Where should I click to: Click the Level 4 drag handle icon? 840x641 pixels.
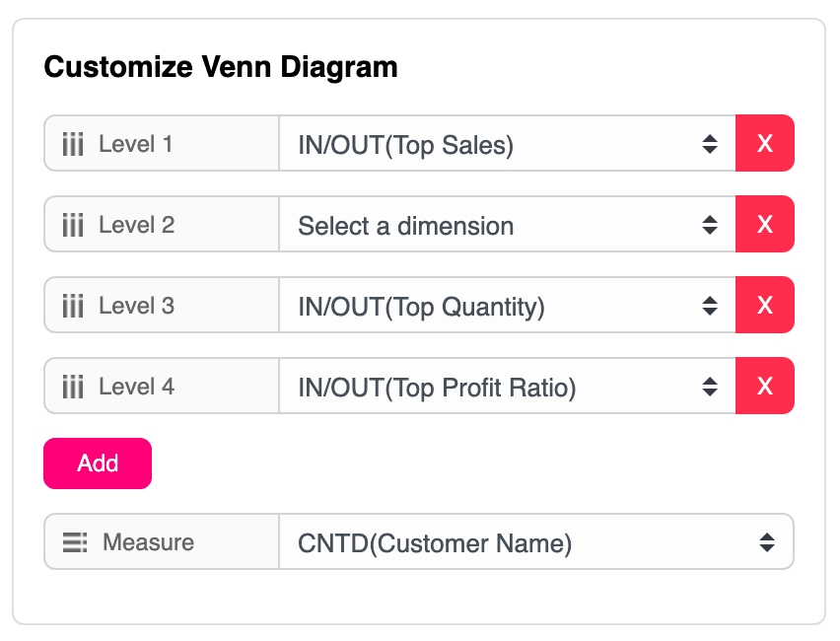(x=73, y=388)
